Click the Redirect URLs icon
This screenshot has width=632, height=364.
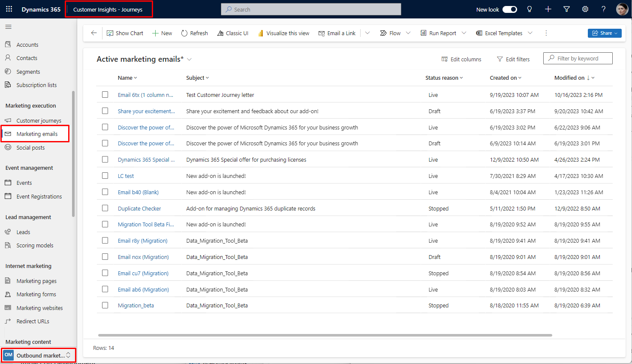(8, 321)
